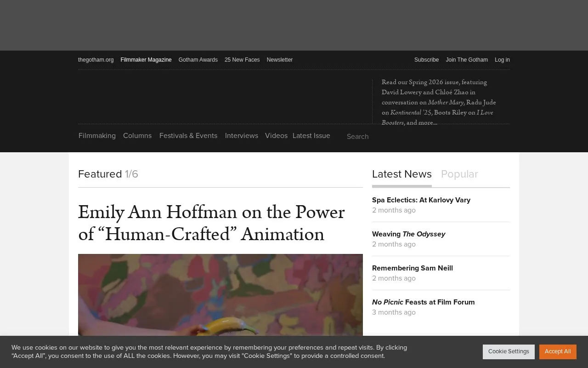Open Remembering Sam Neill article
Screen dimensions: 588x368
(x=413, y=268)
